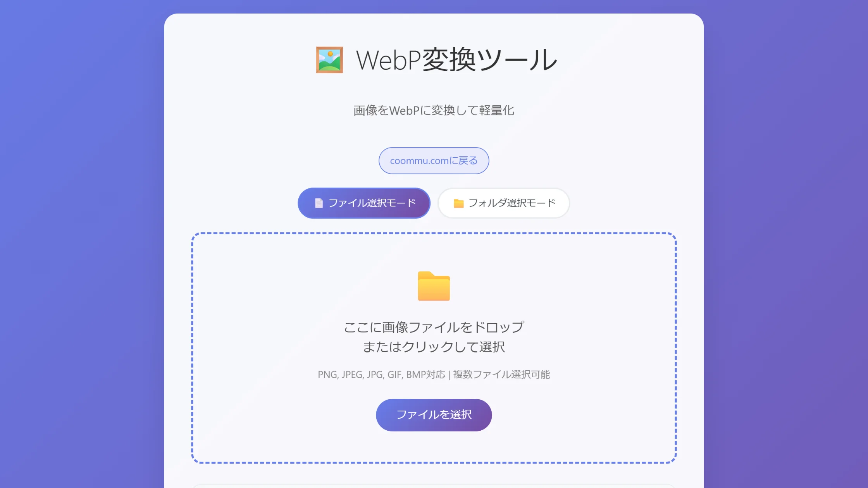The height and width of the screenshot is (488, 868).
Task: Click the purple background outside the white card
Action: click(77, 232)
